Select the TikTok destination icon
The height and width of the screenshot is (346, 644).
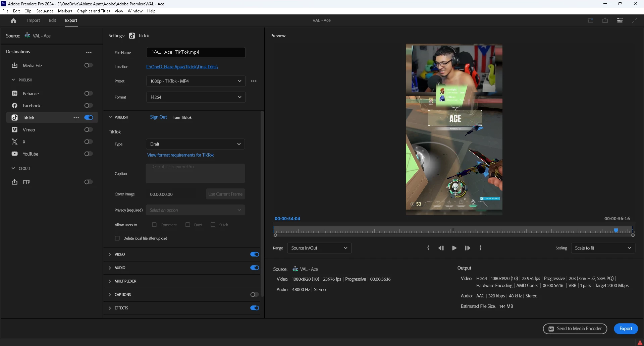tap(14, 118)
